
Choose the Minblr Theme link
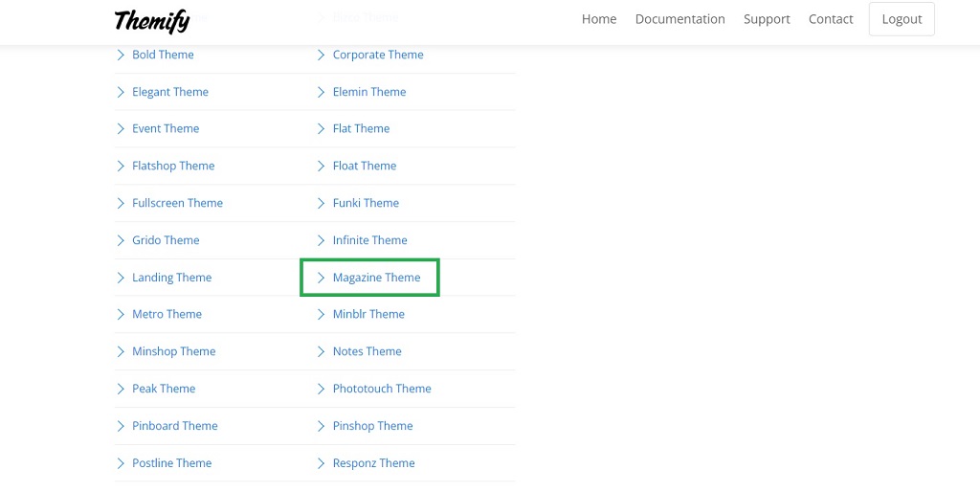[368, 315]
